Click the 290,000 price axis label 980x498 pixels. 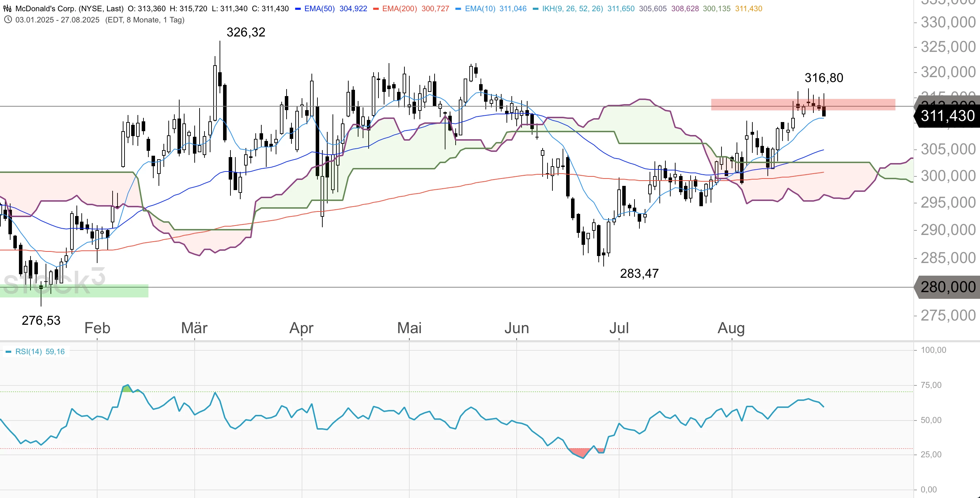tap(948, 230)
